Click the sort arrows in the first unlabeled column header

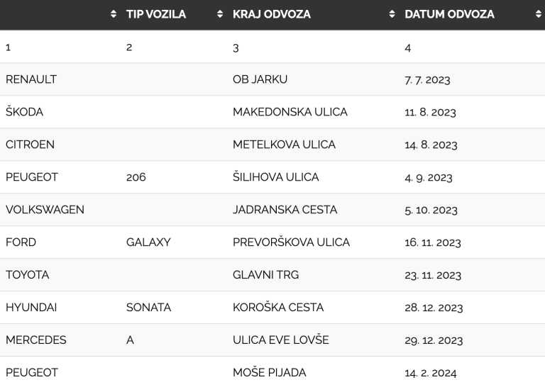(x=114, y=14)
